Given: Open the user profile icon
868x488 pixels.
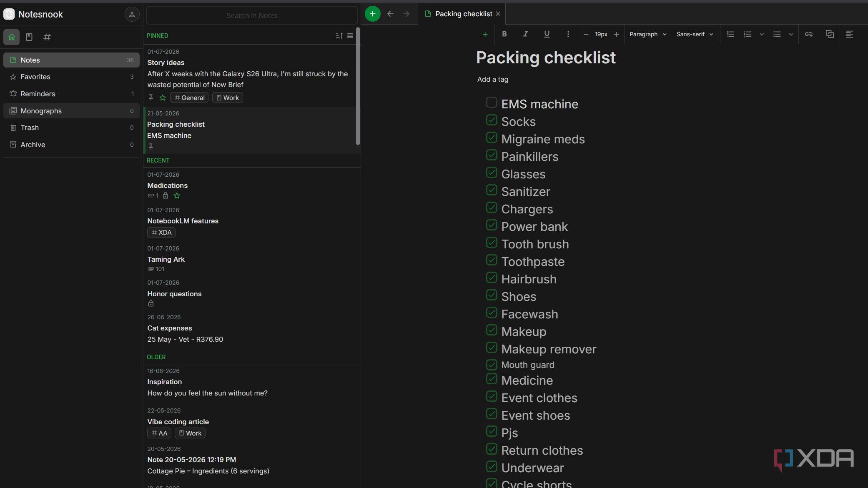Looking at the screenshot, I should coord(132,15).
